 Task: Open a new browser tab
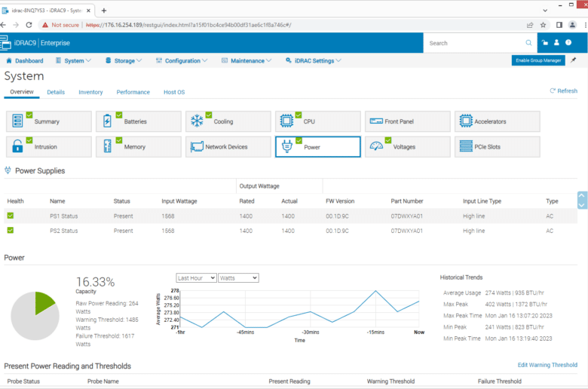pyautogui.click(x=104, y=11)
